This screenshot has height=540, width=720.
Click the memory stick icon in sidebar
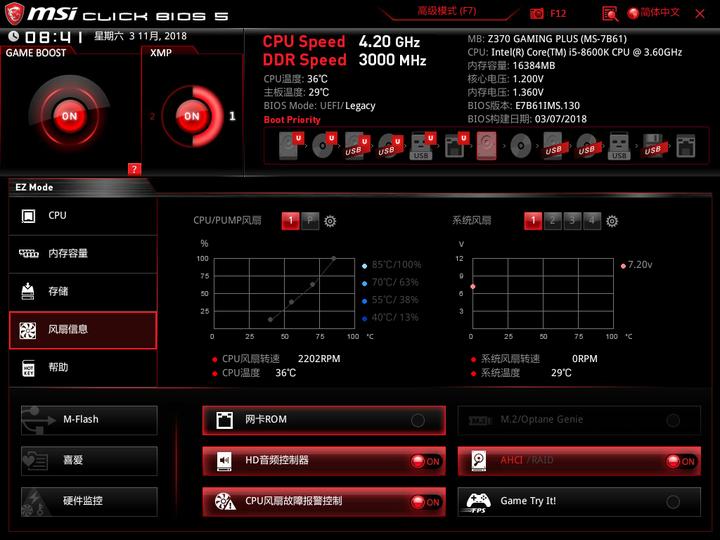(28, 253)
